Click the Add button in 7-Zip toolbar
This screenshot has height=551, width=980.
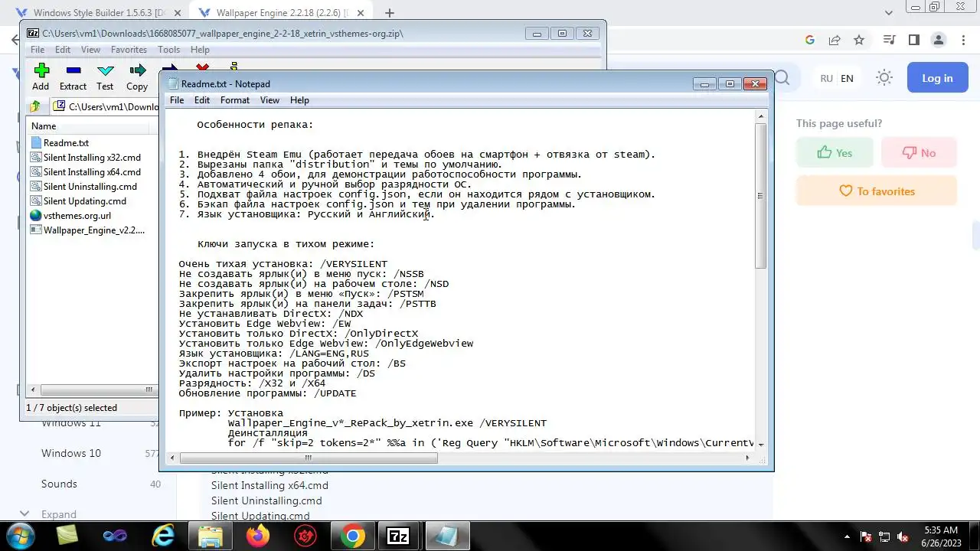click(41, 77)
